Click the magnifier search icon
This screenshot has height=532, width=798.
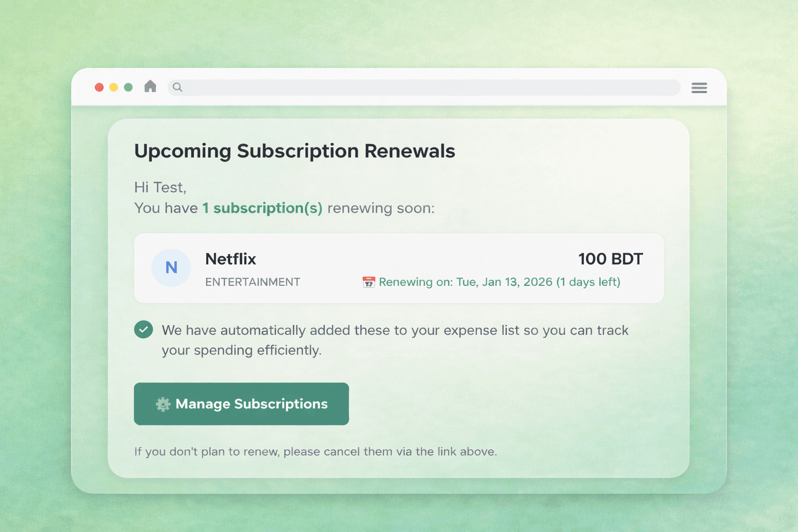pos(178,87)
